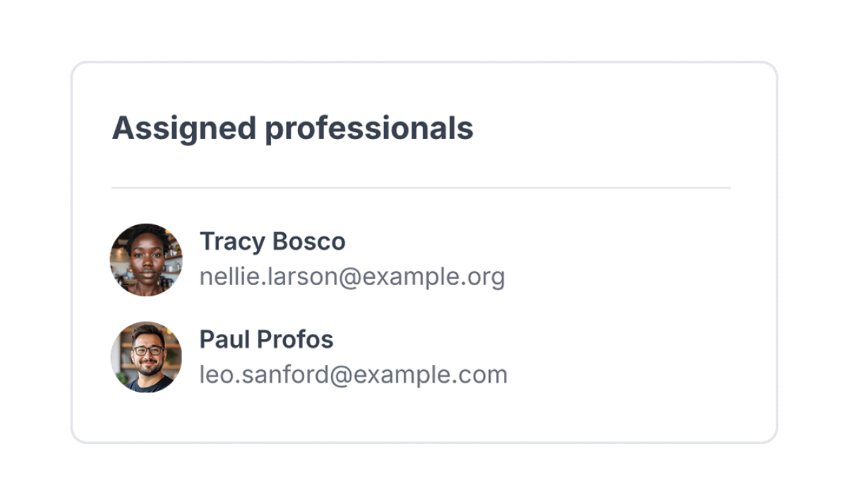Click the divider line under the heading
847x504 pixels.
coord(421,188)
